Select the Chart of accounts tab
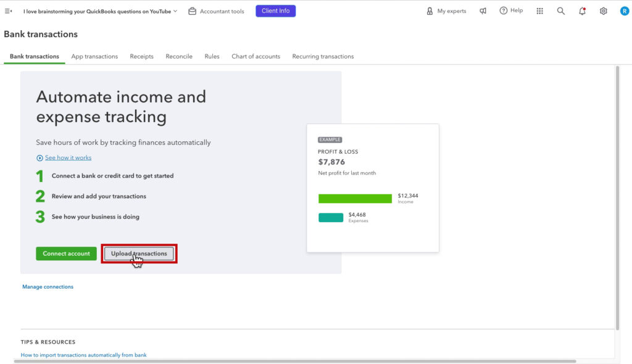Viewport: 632px width, 364px height. tap(256, 56)
